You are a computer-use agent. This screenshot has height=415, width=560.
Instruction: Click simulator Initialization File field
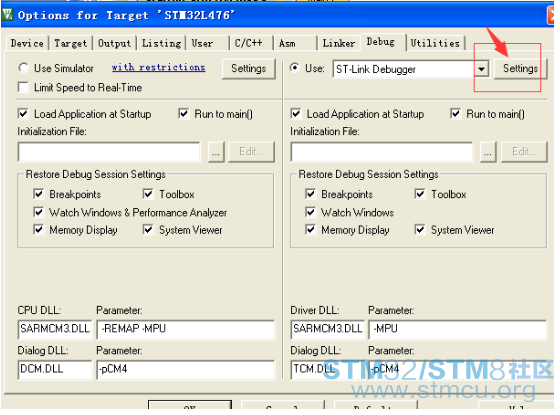(109, 152)
